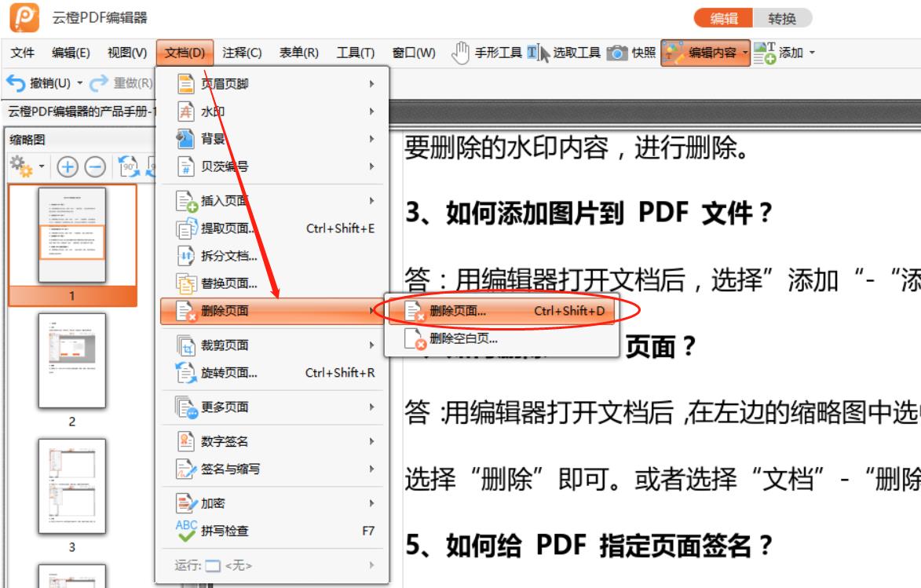Open the 注释(C) menu
921x588 pixels.
(x=242, y=53)
